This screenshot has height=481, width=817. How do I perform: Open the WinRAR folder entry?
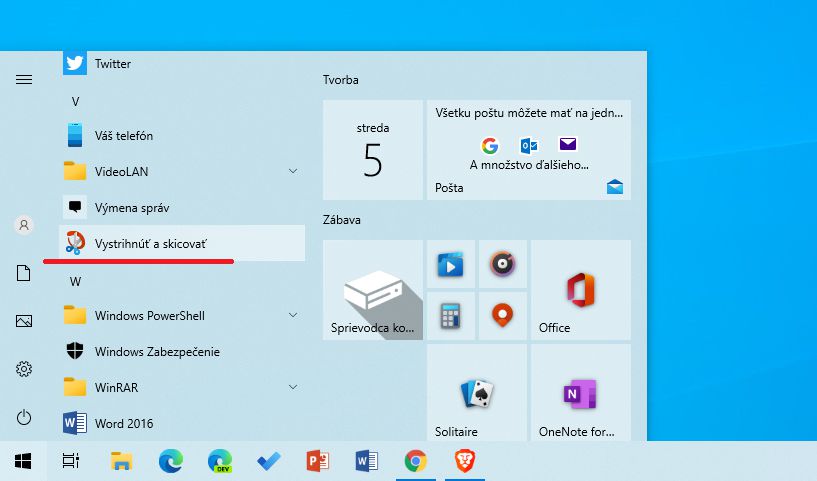pyautogui.click(x=182, y=387)
